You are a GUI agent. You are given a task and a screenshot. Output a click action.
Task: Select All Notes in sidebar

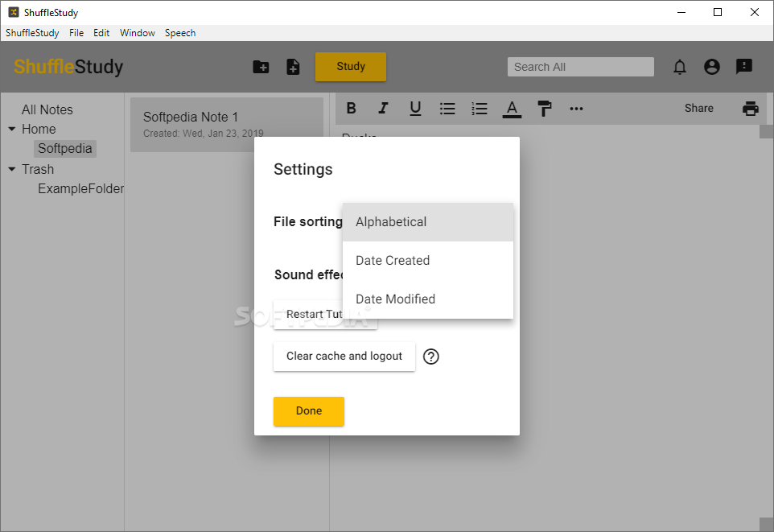tap(47, 109)
